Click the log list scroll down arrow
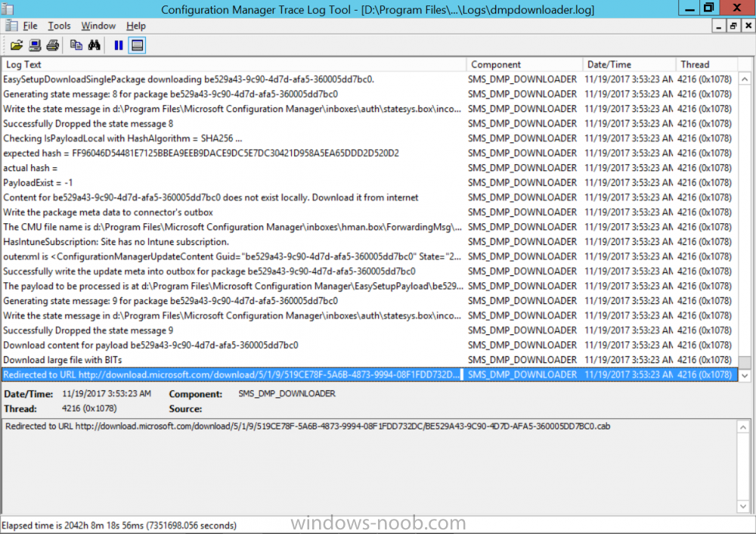756x534 pixels. [745, 375]
